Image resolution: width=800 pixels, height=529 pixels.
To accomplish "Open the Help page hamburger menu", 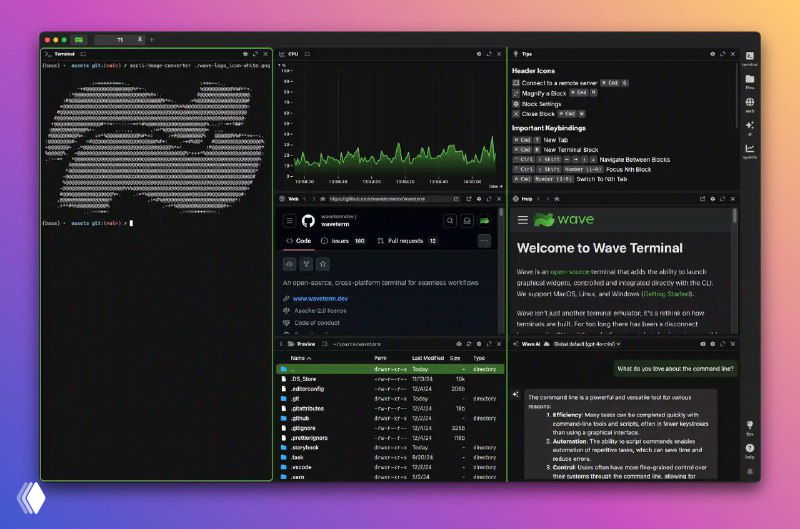I will point(522,220).
